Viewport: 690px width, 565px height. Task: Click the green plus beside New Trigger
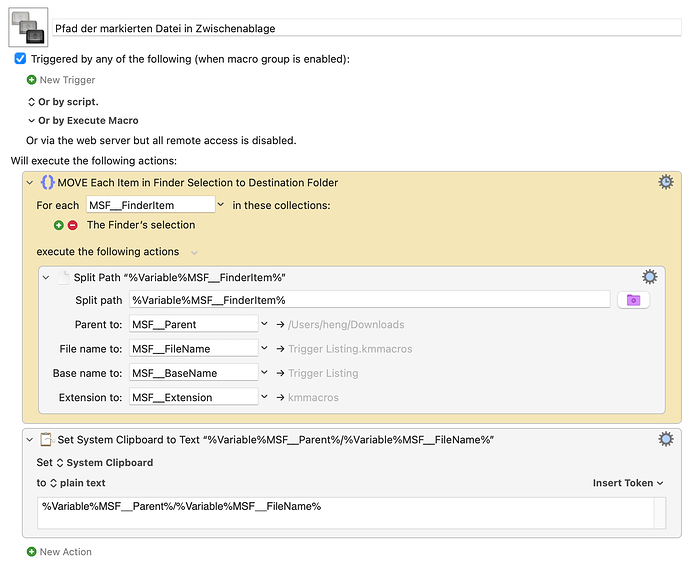coord(31,80)
